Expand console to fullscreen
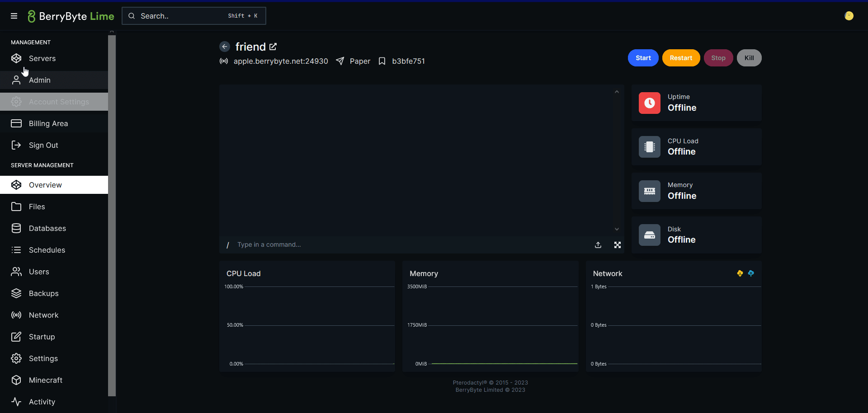Image resolution: width=868 pixels, height=413 pixels. (x=618, y=245)
